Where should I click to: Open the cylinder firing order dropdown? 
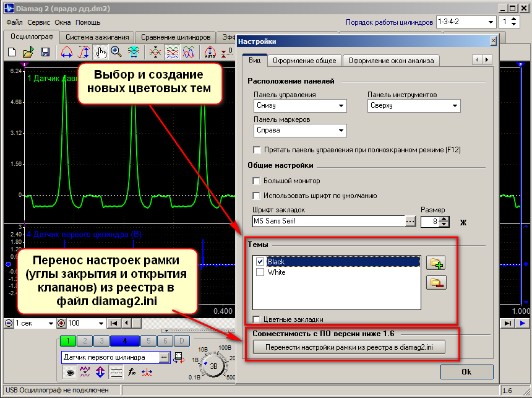tap(466, 22)
